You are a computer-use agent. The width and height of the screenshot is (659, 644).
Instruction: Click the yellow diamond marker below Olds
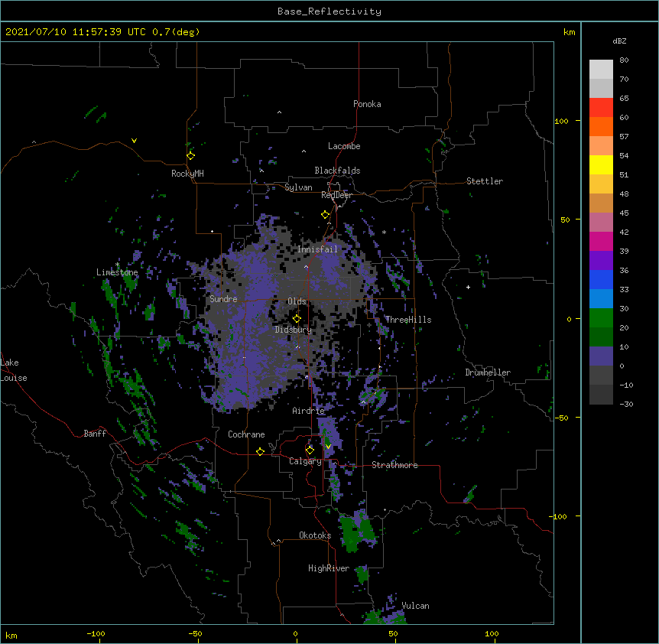pyautogui.click(x=297, y=319)
